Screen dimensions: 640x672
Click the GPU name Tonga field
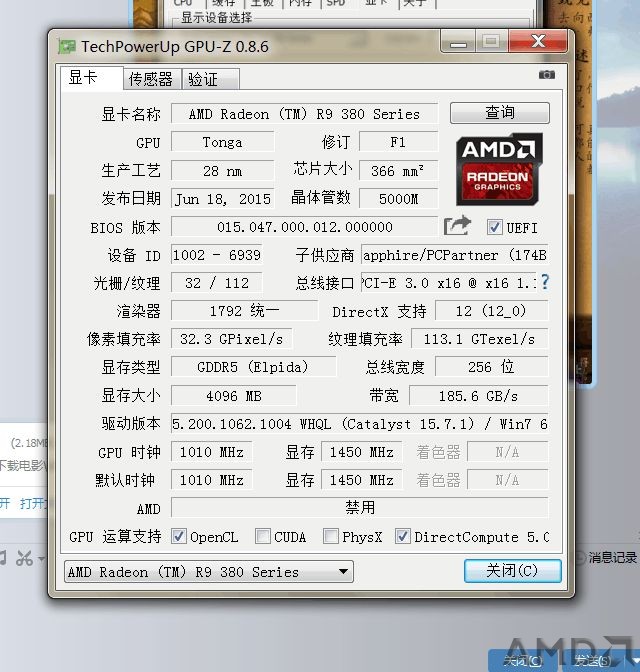222,142
